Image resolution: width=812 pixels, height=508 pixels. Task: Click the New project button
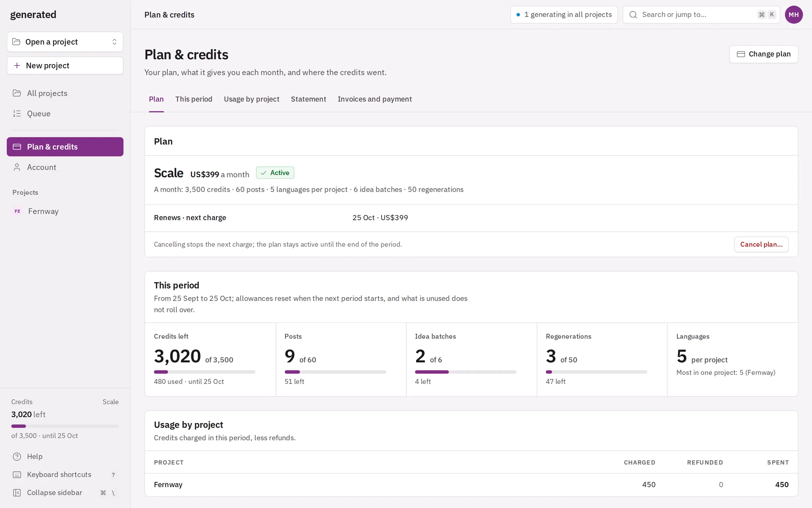coord(65,65)
